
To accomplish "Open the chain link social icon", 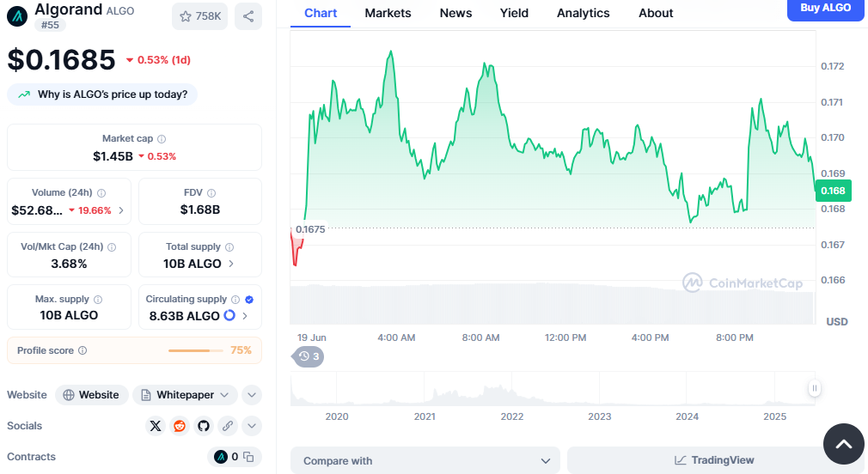I will (x=228, y=426).
